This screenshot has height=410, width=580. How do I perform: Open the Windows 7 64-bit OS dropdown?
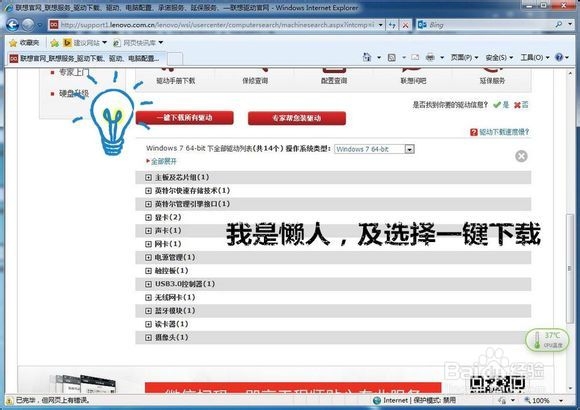point(374,149)
